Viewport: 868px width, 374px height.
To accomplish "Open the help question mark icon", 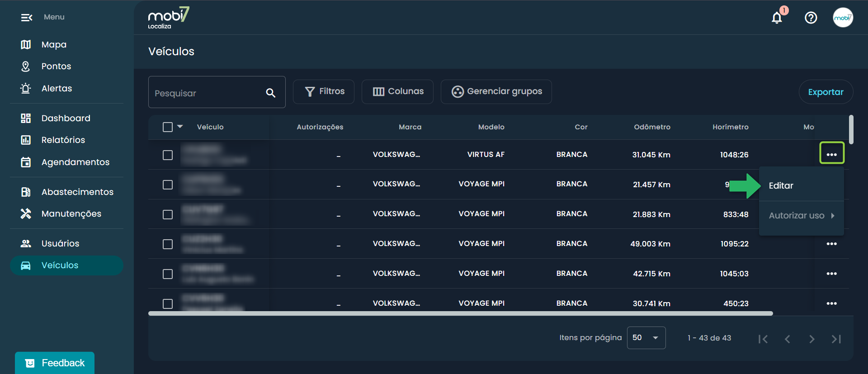I will (x=811, y=18).
